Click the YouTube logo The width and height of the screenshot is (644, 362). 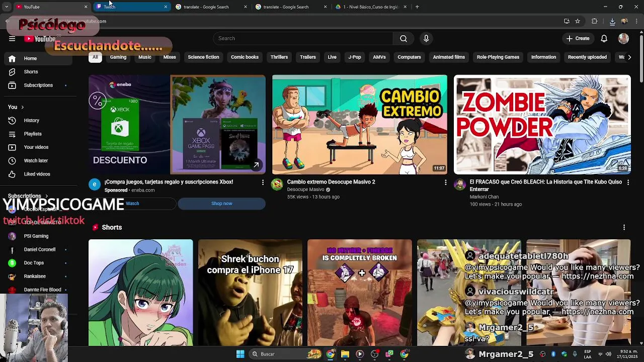[x=40, y=39]
